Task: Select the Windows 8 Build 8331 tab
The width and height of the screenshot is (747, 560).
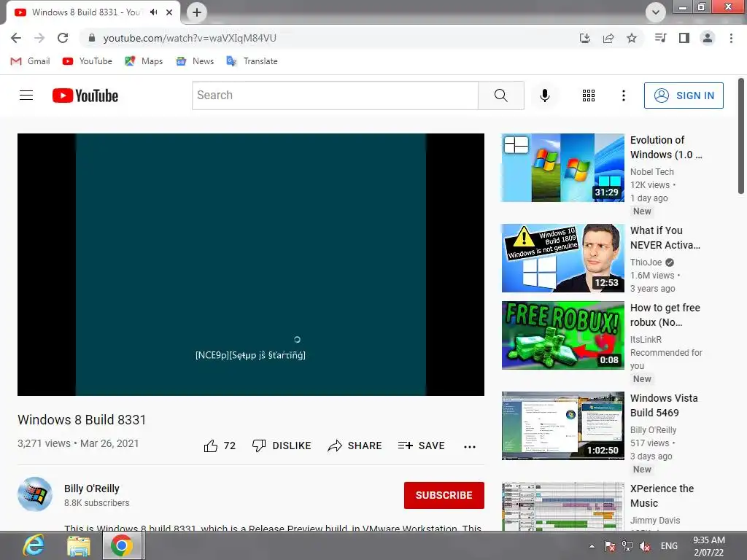Action: pos(86,12)
